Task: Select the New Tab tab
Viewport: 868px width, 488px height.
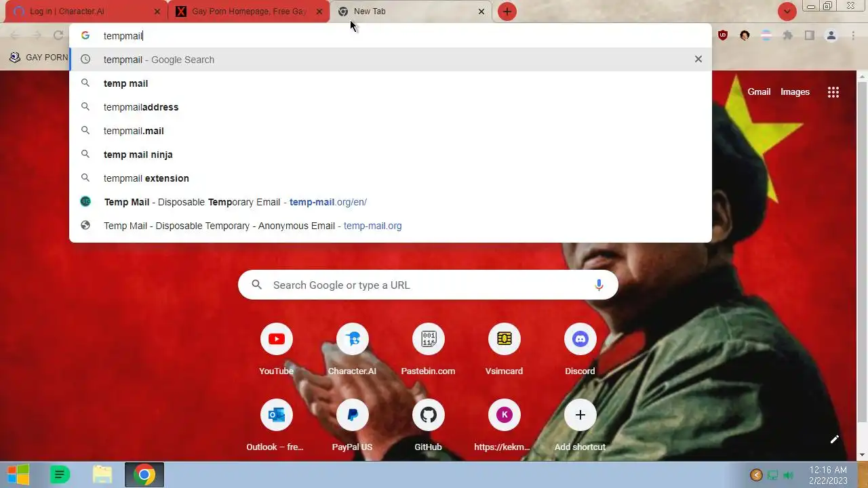Action: point(411,12)
